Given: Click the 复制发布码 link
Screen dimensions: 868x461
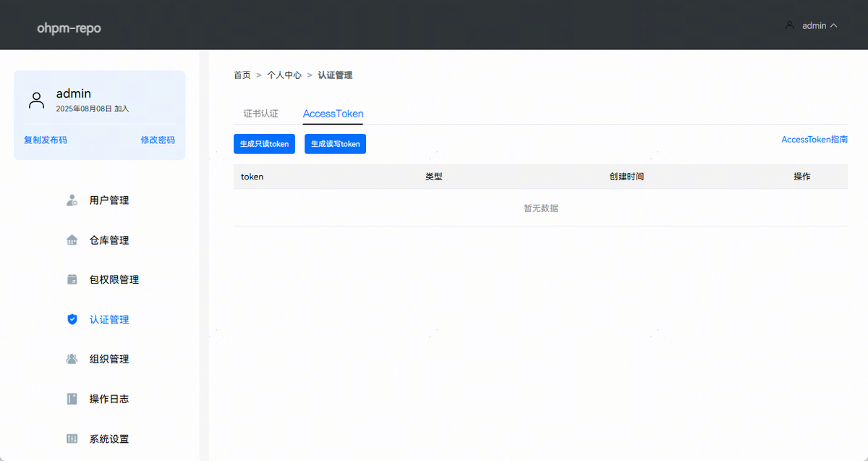Looking at the screenshot, I should click(46, 140).
